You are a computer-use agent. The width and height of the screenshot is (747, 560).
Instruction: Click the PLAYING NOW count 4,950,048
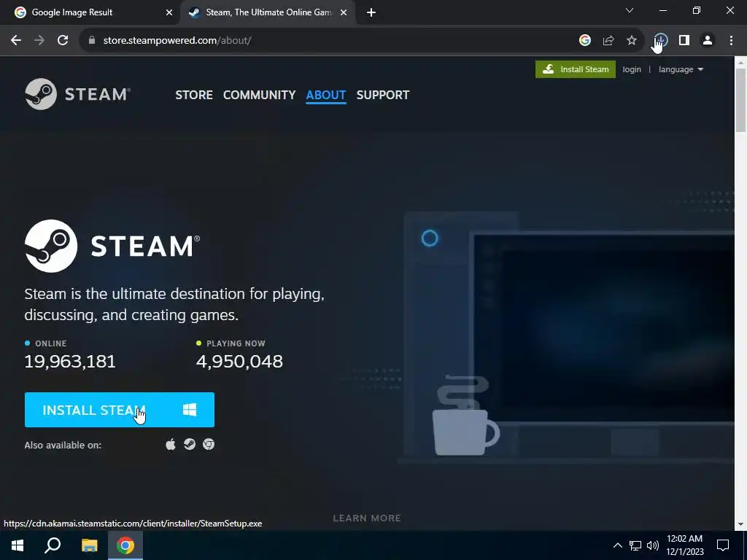point(239,362)
